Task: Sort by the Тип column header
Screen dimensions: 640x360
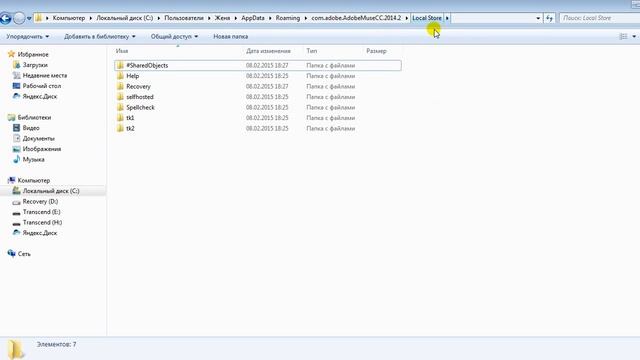Action: [x=311, y=51]
